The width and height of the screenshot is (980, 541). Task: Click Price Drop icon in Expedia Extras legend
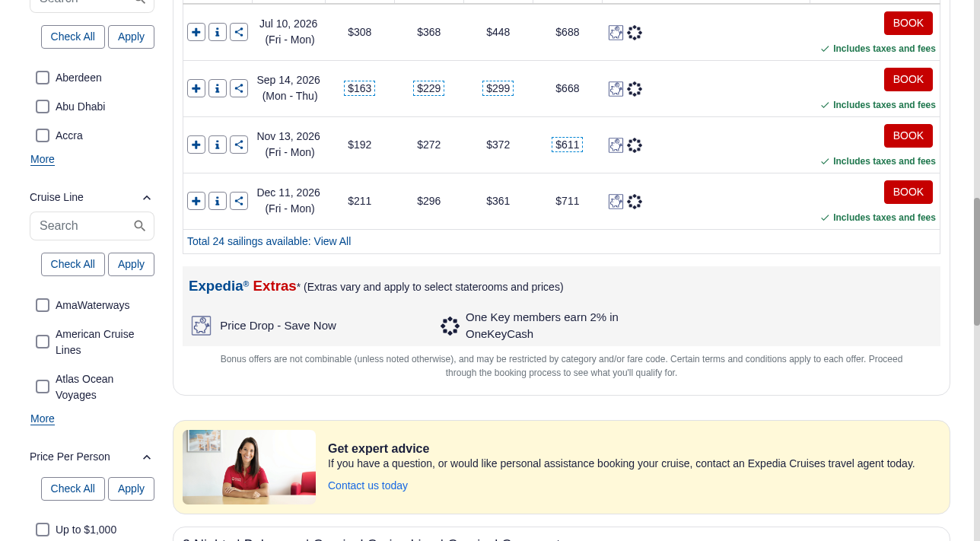pyautogui.click(x=201, y=326)
